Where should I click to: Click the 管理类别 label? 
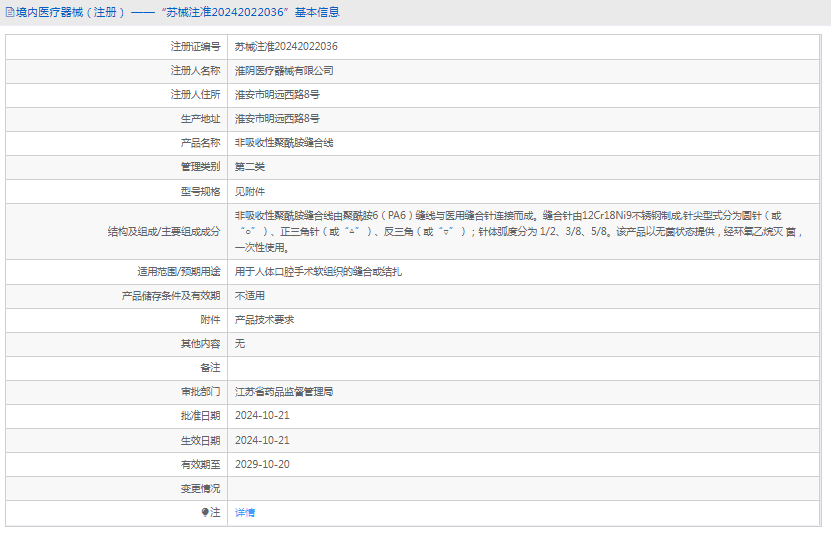[200, 166]
